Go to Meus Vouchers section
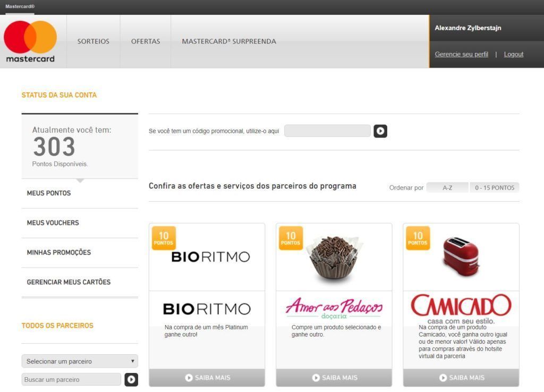544x392 pixels. click(x=80, y=223)
